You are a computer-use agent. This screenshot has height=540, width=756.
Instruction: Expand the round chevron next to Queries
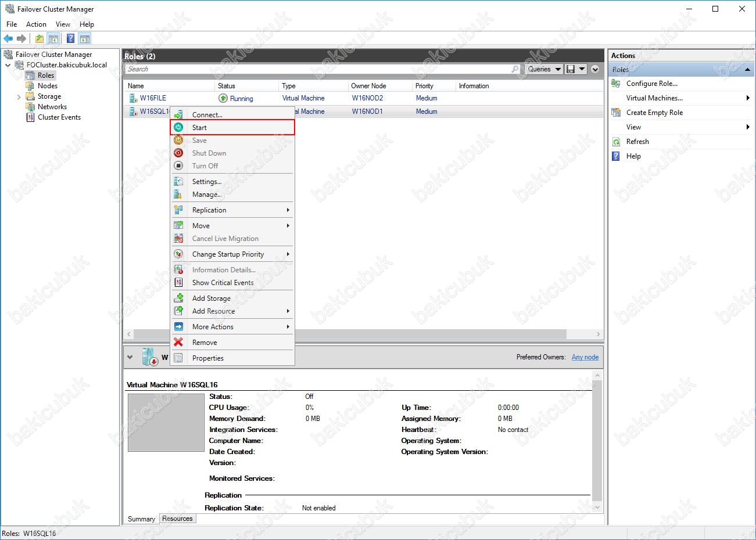point(595,69)
